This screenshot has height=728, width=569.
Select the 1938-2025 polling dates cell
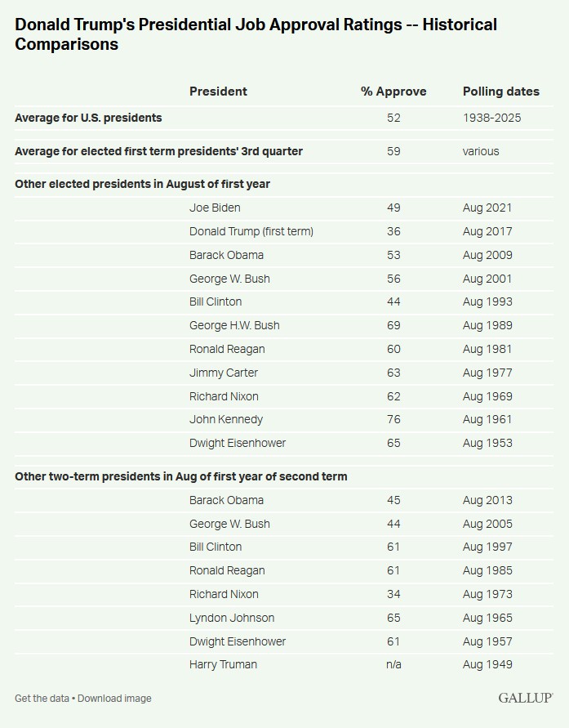point(491,118)
